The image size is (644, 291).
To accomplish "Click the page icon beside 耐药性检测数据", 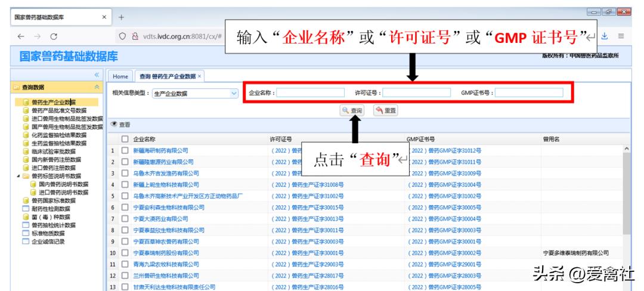I will point(26,209).
